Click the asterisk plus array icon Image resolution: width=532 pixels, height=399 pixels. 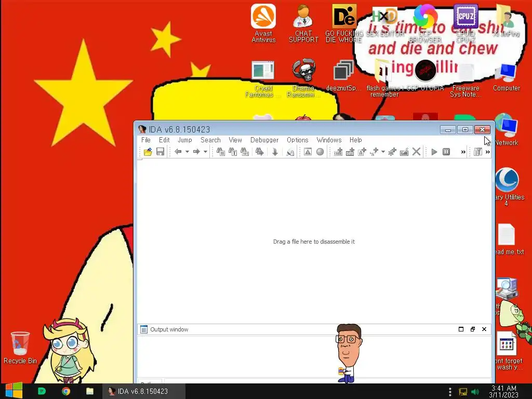pyautogui.click(x=392, y=152)
